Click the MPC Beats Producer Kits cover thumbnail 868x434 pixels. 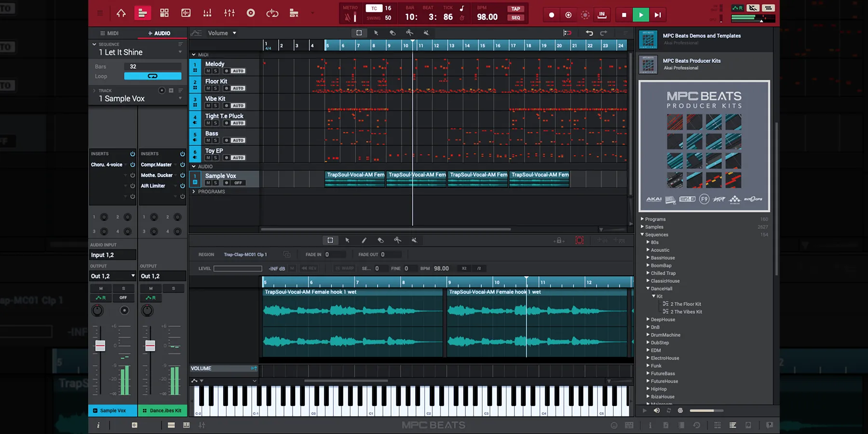[x=648, y=64]
